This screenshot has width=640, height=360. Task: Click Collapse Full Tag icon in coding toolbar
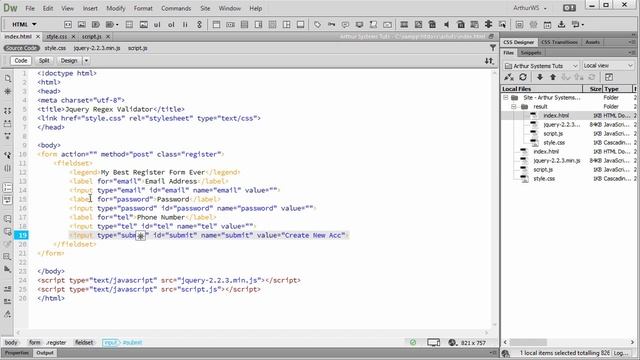(x=7, y=111)
